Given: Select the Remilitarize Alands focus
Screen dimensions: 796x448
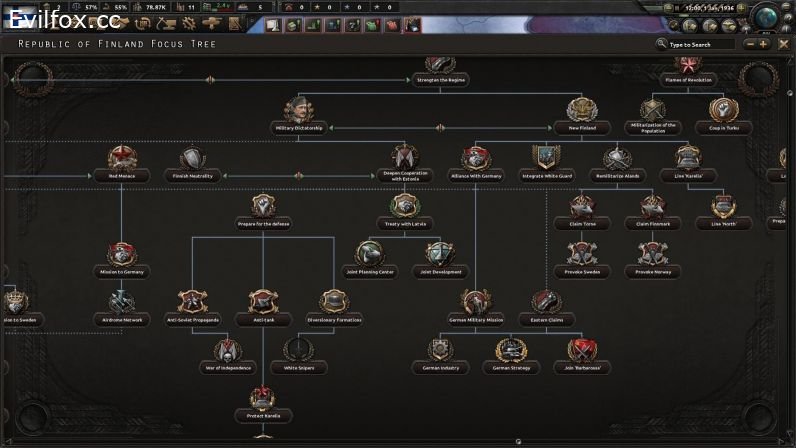Looking at the screenshot, I should 617,159.
